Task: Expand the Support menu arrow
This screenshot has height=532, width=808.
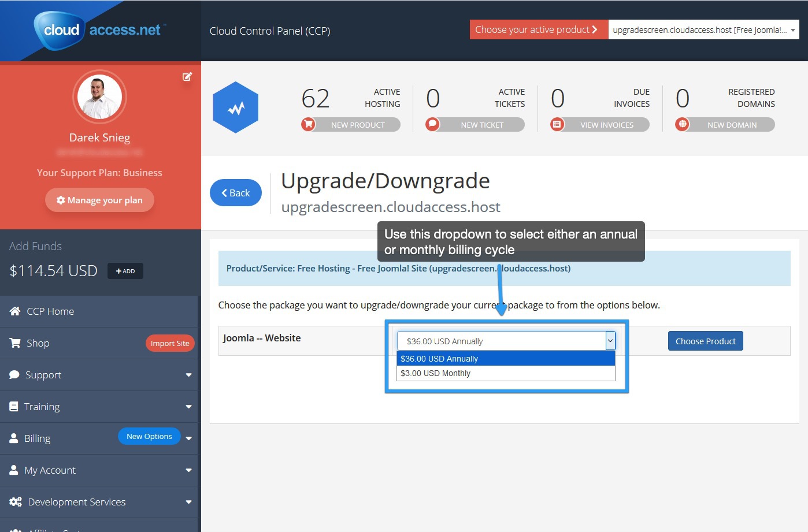Action: click(x=188, y=375)
